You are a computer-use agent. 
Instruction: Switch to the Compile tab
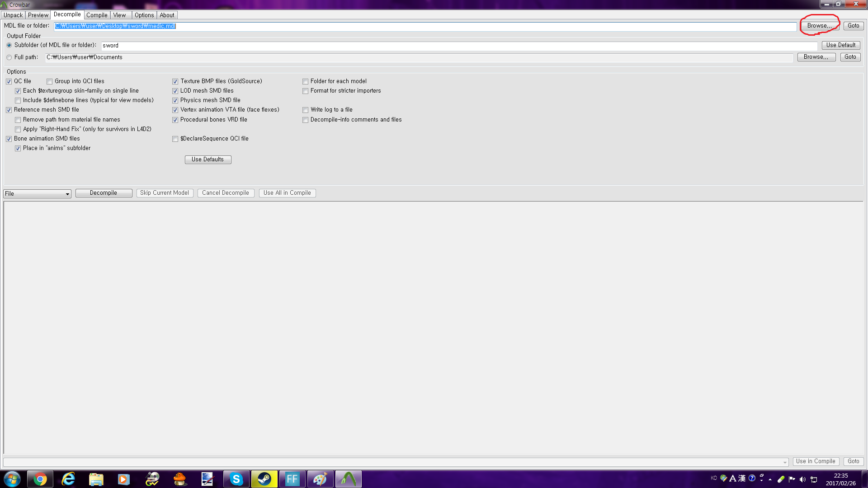[97, 15]
